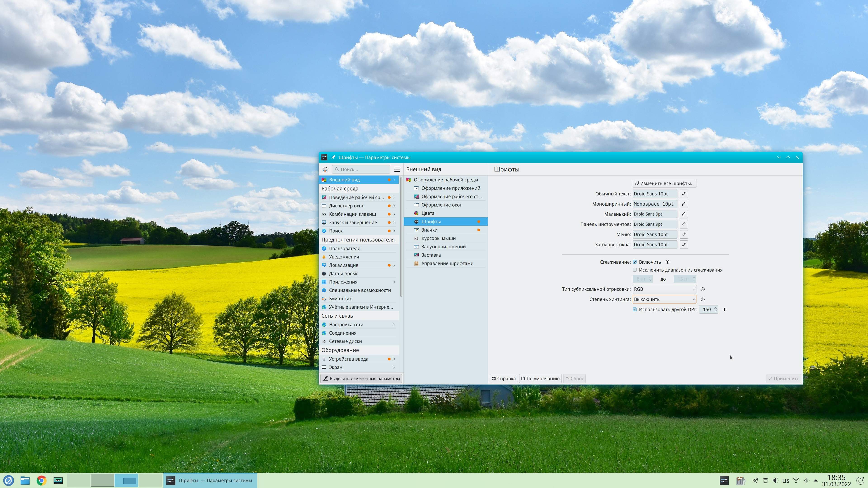The height and width of the screenshot is (488, 868).
Task: Click the По умолчанию button
Action: pyautogui.click(x=540, y=379)
